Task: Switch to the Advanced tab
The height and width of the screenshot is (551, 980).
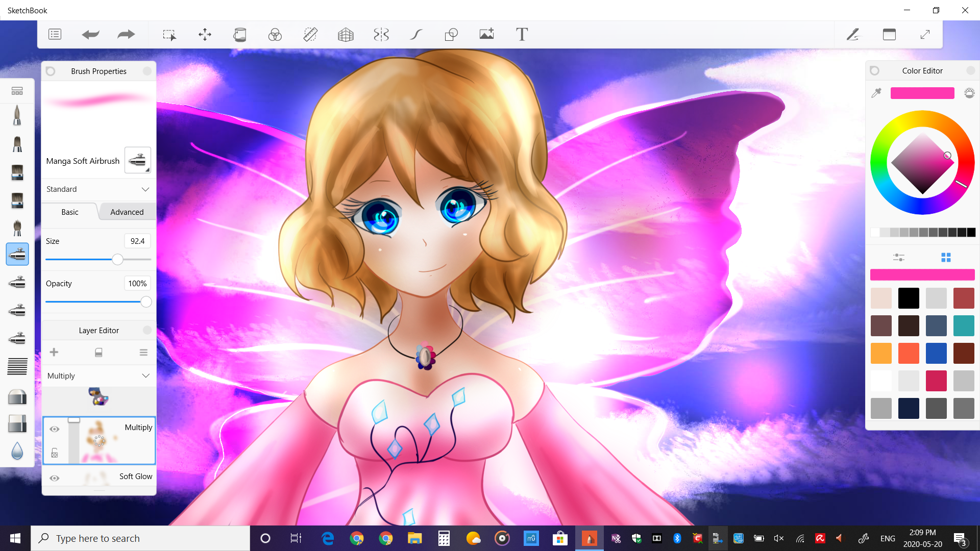Action: pyautogui.click(x=127, y=212)
